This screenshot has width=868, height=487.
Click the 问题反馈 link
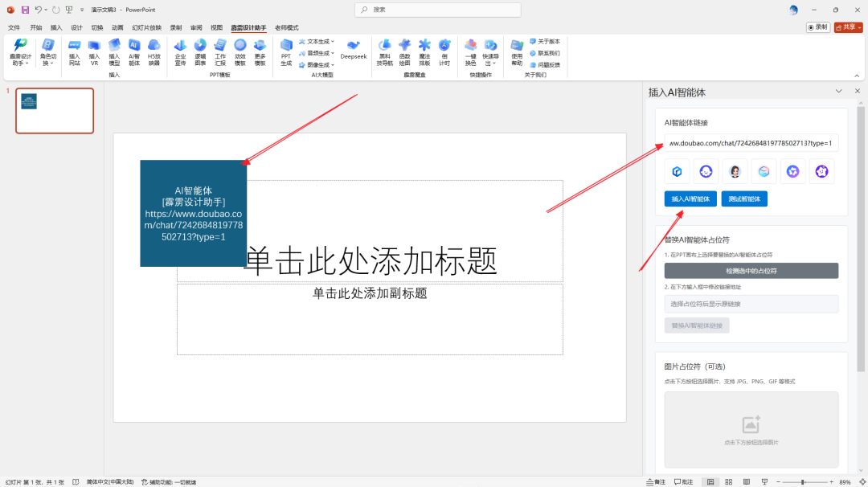tap(545, 65)
